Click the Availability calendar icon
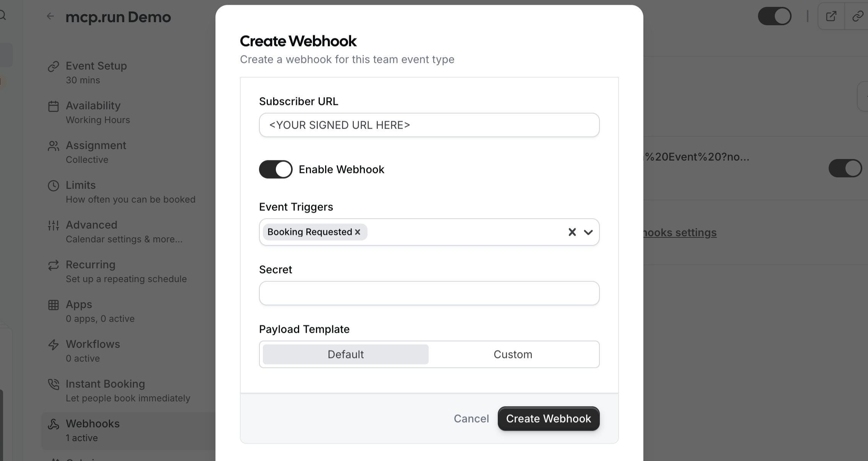 click(53, 106)
